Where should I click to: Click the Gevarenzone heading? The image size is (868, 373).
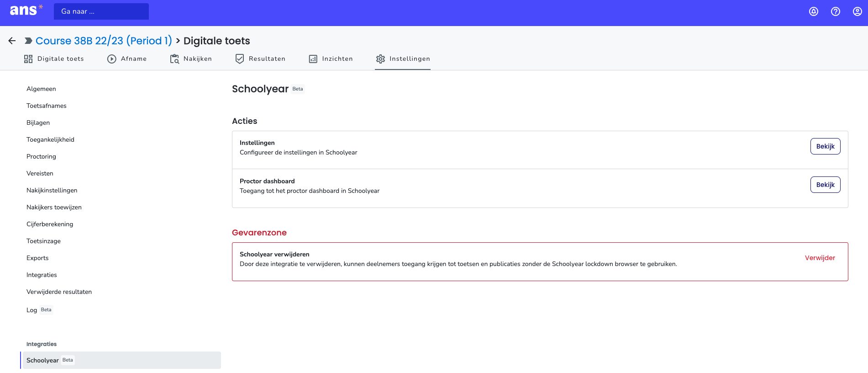(259, 233)
